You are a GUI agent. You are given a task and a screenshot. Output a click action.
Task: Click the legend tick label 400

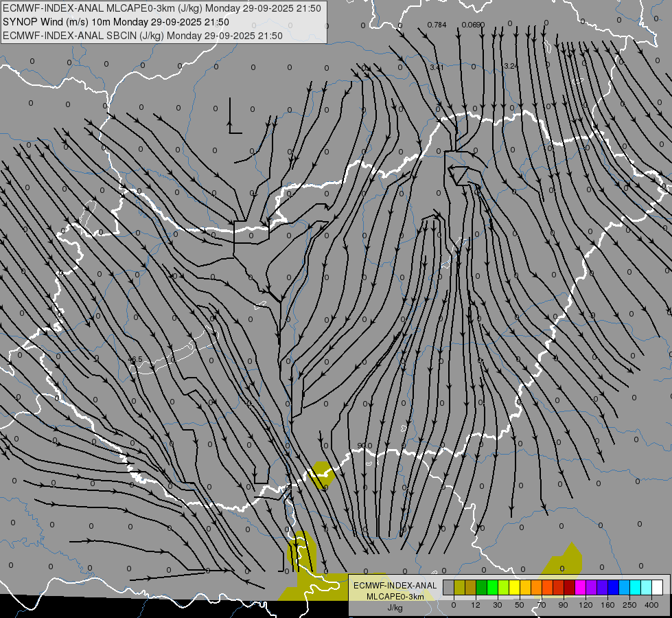coord(651,605)
